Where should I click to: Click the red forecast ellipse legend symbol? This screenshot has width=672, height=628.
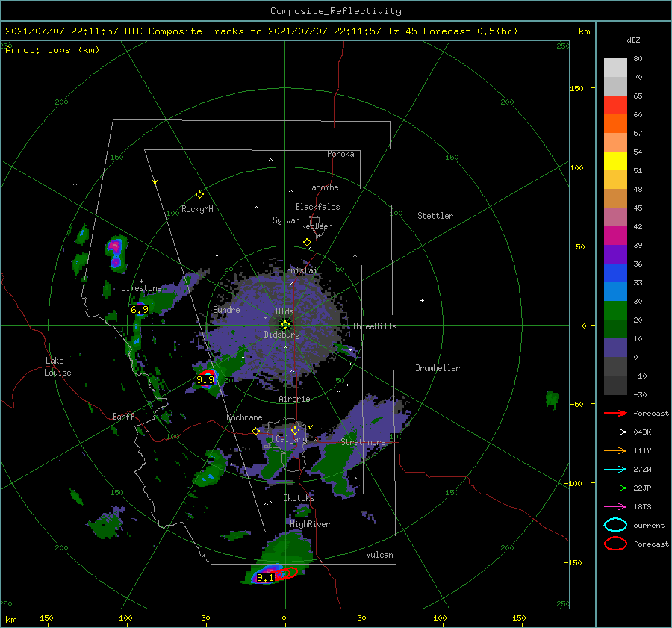coord(615,544)
